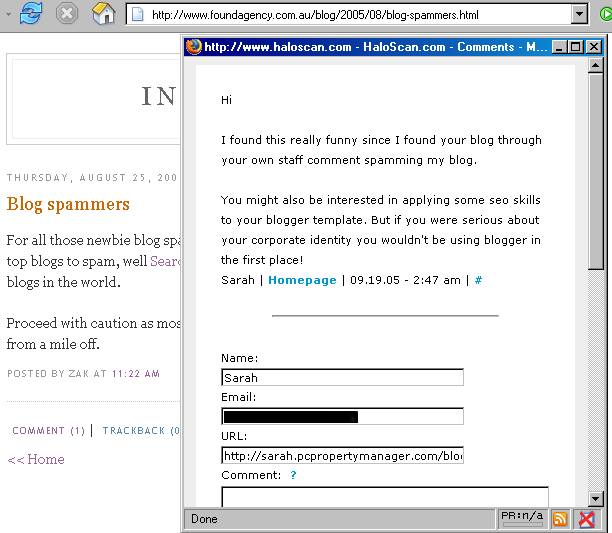Click the URL field with pcpropertymanager address
Image resolution: width=612 pixels, height=533 pixels.
click(342, 455)
